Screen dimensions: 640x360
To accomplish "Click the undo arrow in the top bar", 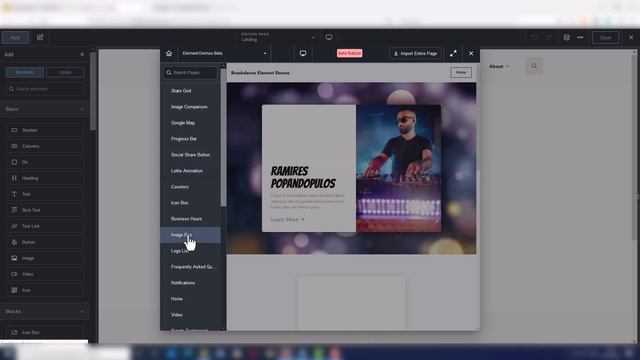I will point(534,38).
